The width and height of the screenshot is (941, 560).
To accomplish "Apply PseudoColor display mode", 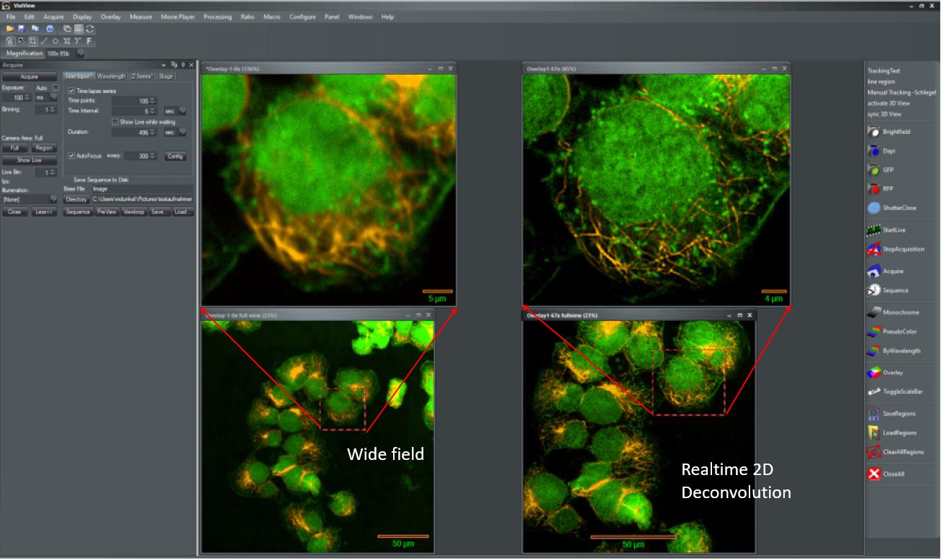I will pyautogui.click(x=873, y=332).
